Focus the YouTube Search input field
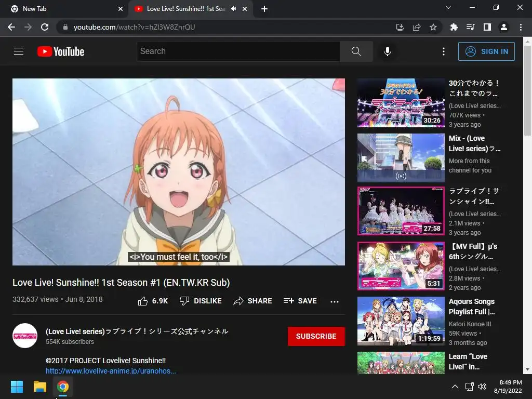The image size is (532, 399). (238, 51)
